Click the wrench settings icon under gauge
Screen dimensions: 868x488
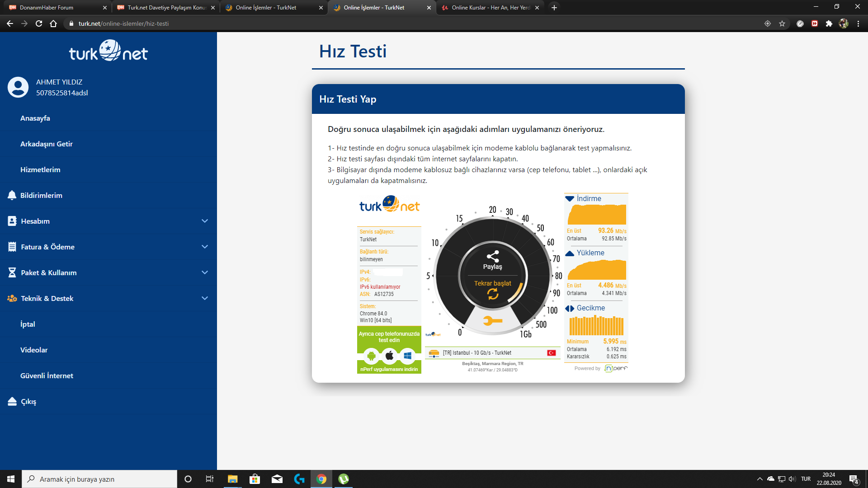pos(492,321)
